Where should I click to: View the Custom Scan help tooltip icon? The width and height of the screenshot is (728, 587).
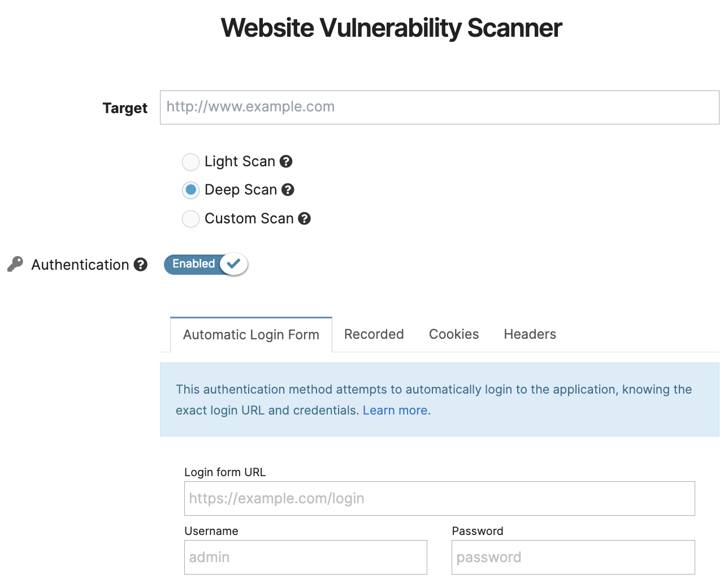pyautogui.click(x=305, y=219)
